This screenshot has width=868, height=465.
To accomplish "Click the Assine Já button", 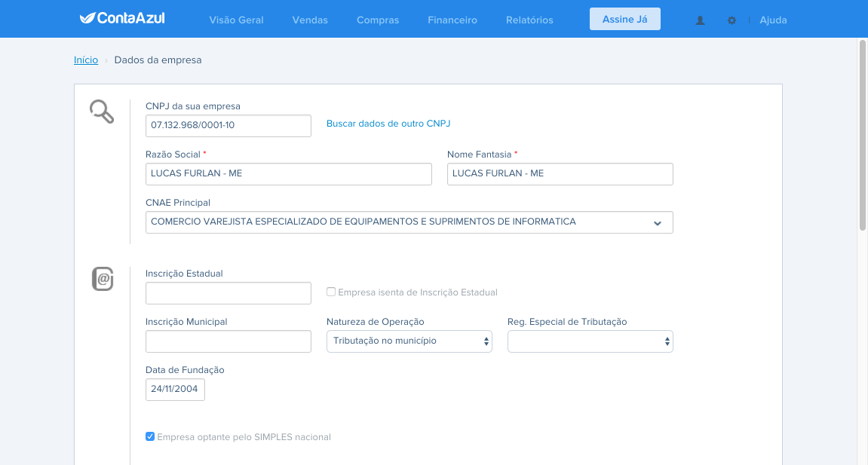I will pos(625,19).
